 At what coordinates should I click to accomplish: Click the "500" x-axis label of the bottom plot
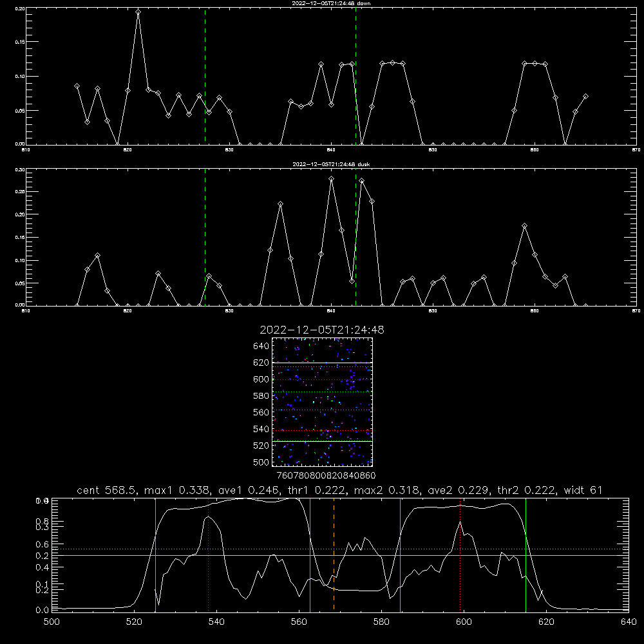coord(52,622)
